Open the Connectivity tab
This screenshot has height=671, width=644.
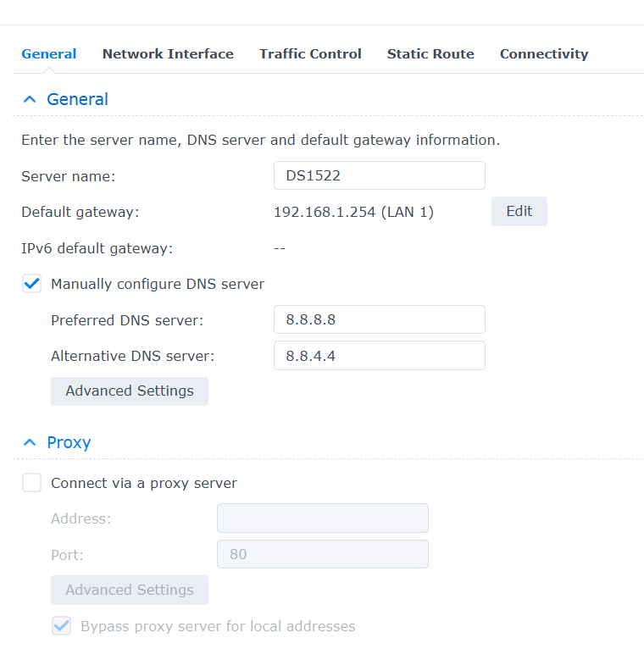pos(544,54)
